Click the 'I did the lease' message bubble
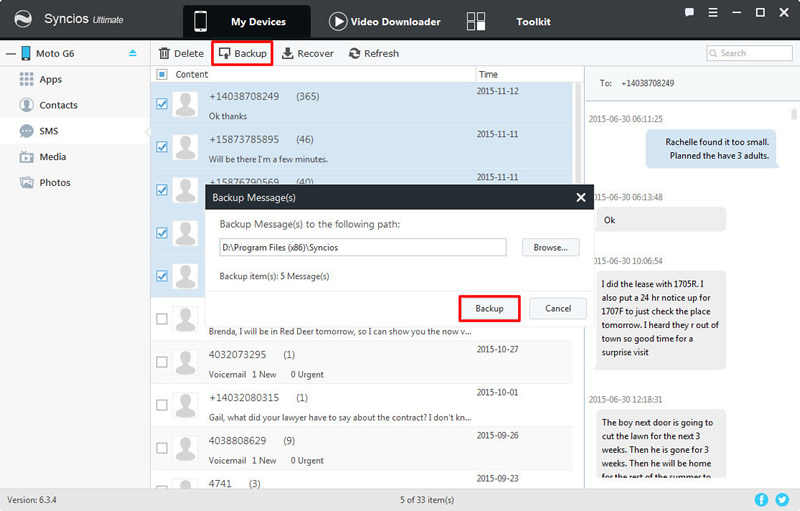 coord(661,318)
